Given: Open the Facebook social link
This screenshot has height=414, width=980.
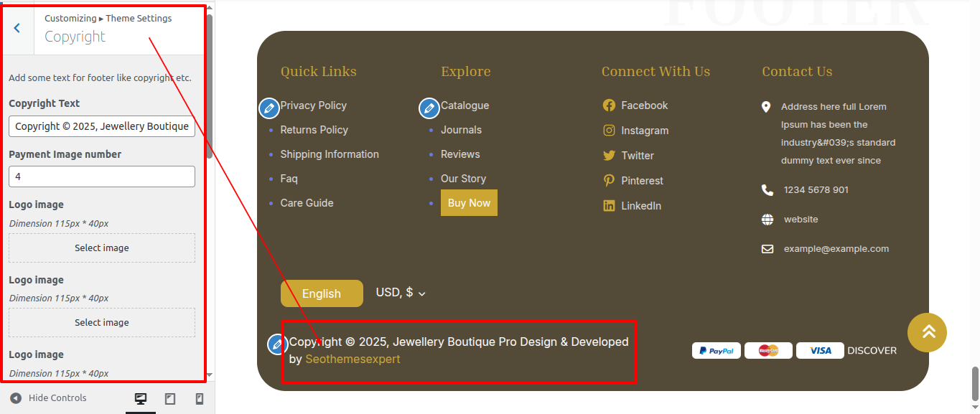Looking at the screenshot, I should coord(644,105).
